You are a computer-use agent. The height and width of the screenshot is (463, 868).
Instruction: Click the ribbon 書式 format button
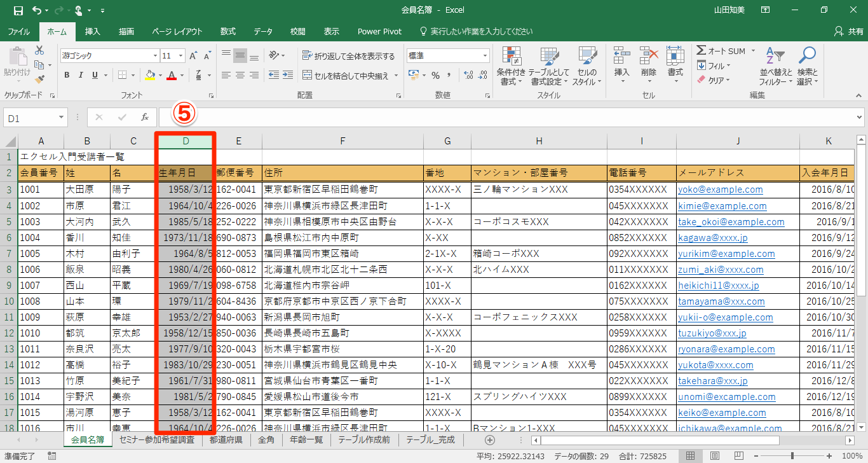tap(675, 66)
